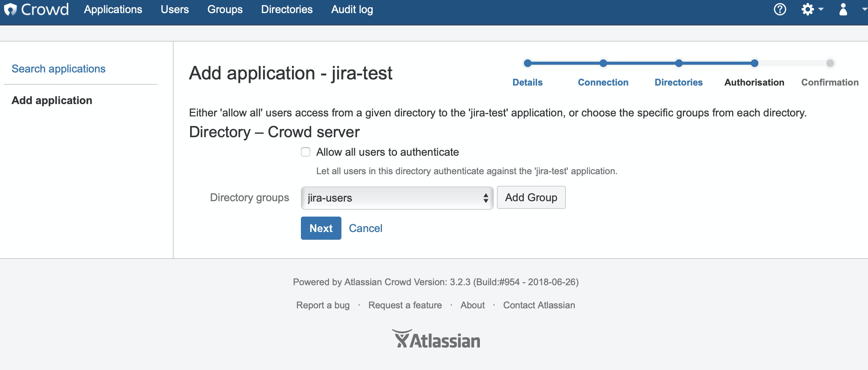
Task: Open the Audit log menu
Action: coord(351,9)
